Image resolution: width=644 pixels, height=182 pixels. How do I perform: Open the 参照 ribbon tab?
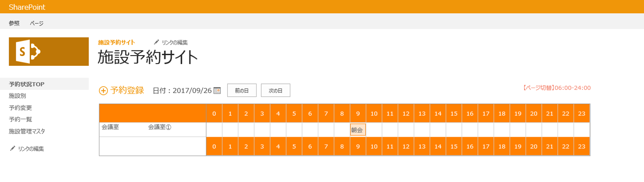(x=14, y=23)
